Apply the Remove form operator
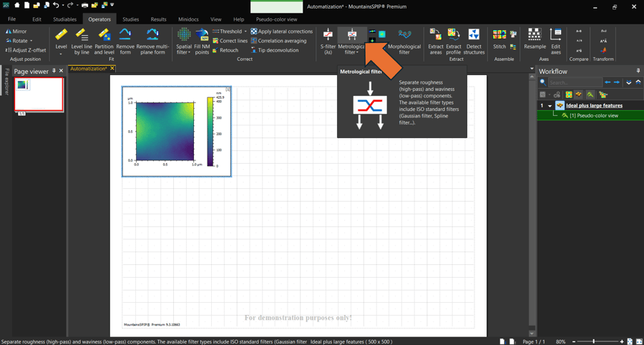This screenshot has width=644, height=345. point(125,42)
